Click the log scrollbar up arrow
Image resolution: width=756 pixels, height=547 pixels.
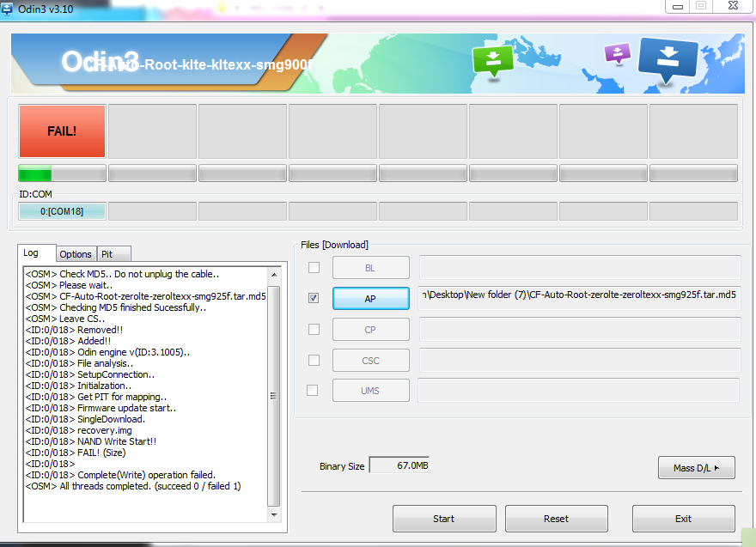coord(274,274)
